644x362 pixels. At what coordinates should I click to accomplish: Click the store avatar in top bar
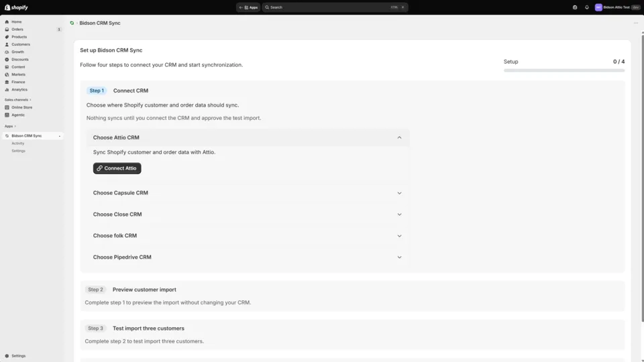coord(598,7)
